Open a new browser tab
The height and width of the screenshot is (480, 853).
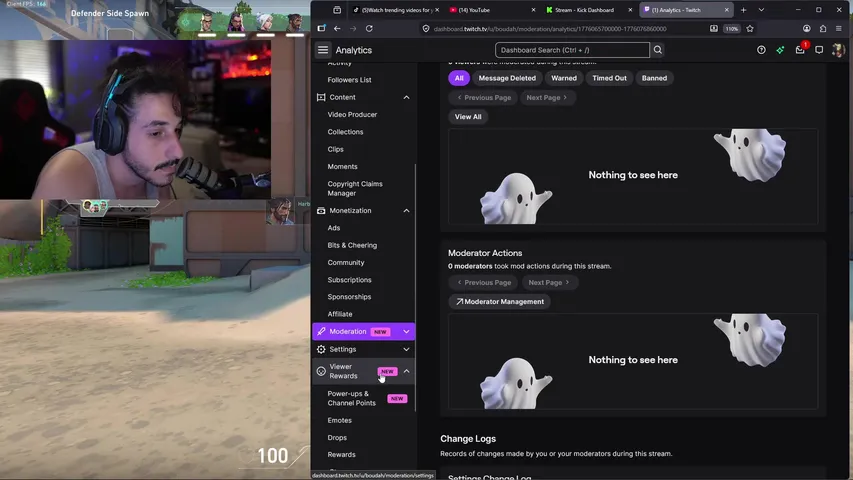[744, 10]
